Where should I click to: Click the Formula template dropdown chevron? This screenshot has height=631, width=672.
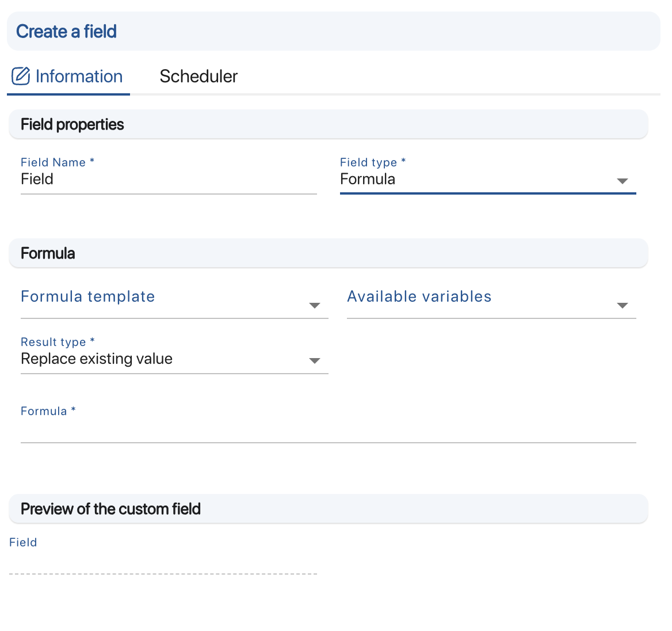315,306
